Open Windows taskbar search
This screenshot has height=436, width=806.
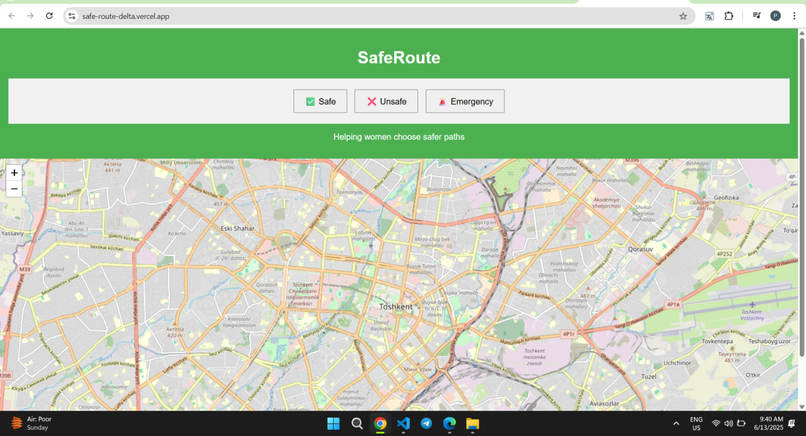click(357, 424)
